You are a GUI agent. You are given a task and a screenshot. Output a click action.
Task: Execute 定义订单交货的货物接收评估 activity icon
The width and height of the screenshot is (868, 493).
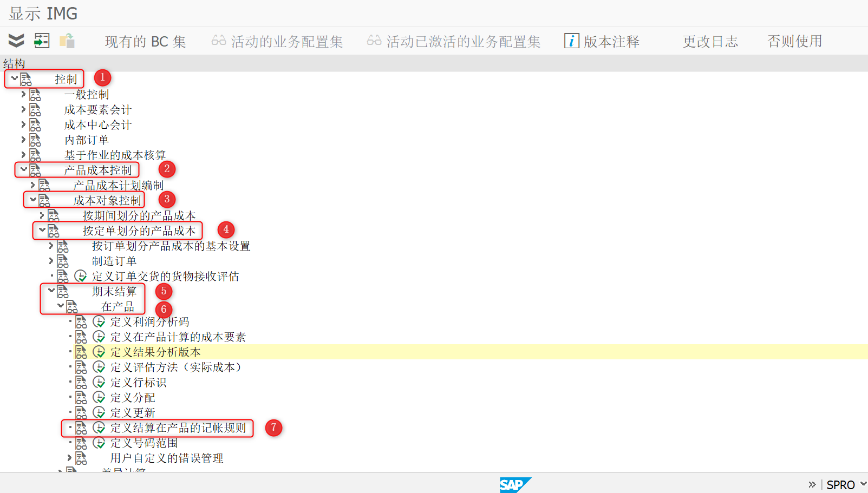[x=80, y=277]
